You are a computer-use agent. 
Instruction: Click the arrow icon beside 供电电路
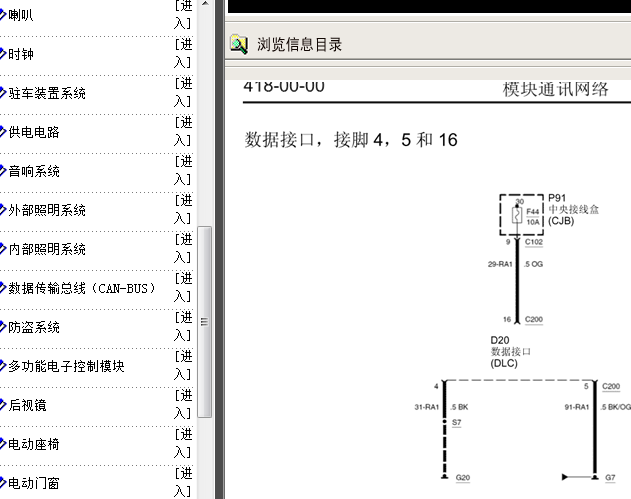3,132
